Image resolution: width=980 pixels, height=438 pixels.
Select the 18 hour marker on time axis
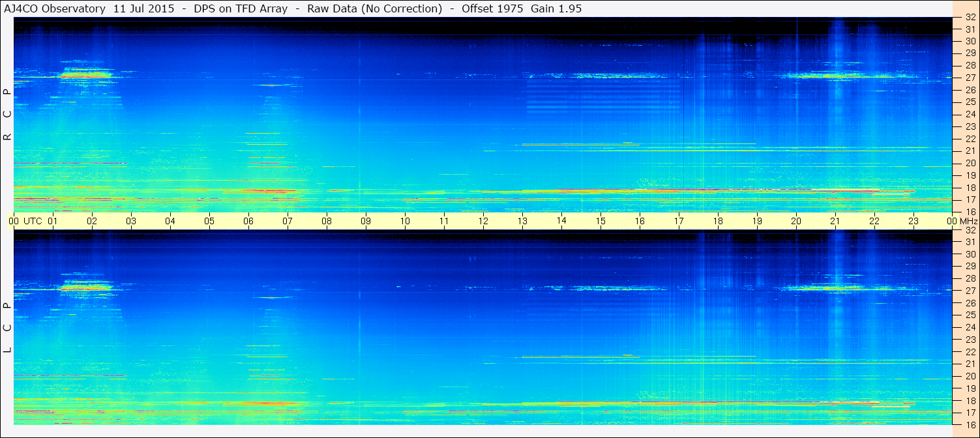pos(718,221)
